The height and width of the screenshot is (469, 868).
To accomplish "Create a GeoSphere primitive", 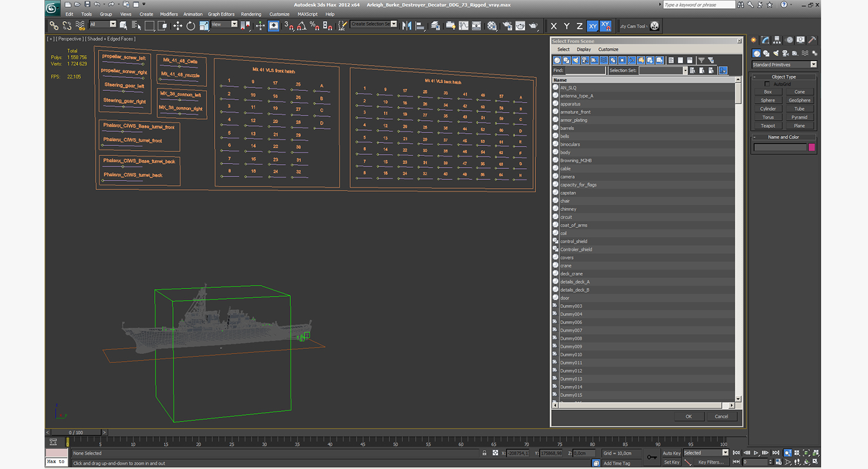I will pyautogui.click(x=799, y=100).
